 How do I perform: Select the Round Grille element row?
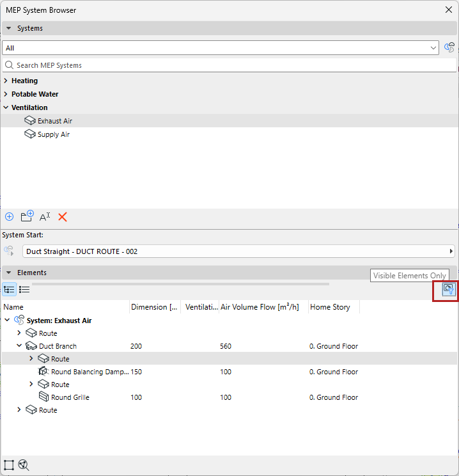tap(229, 397)
